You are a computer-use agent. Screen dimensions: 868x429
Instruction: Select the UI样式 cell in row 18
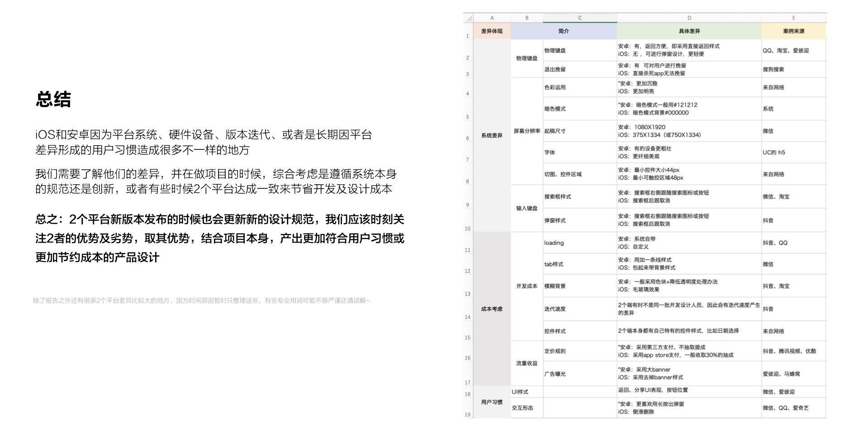(x=520, y=392)
